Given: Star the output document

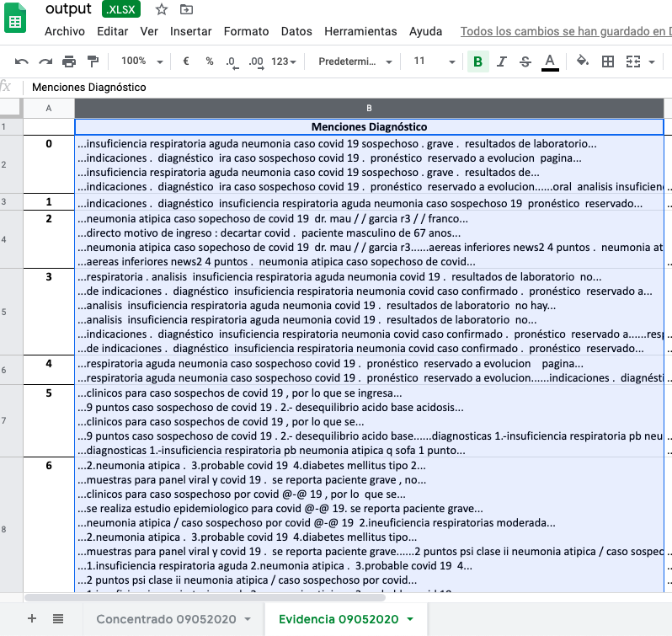Looking at the screenshot, I should point(161,9).
